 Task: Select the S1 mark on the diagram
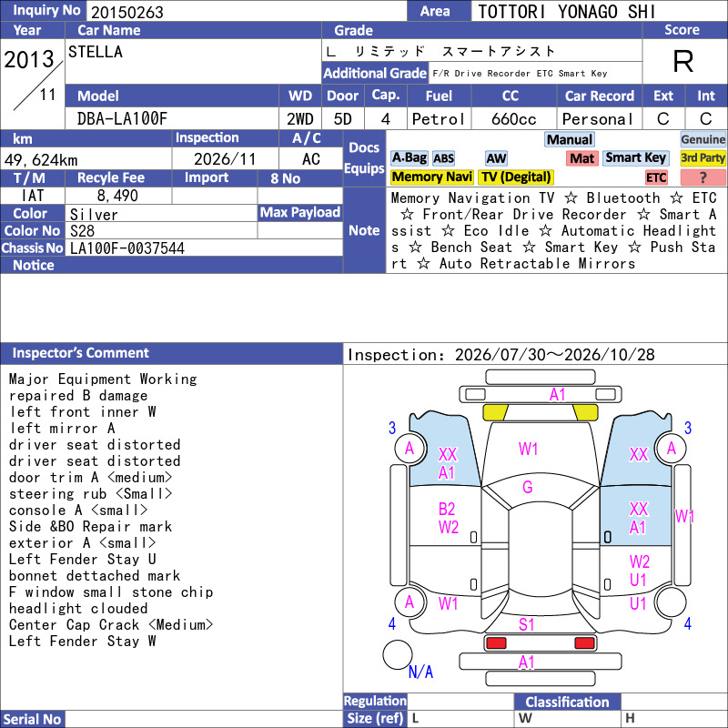[x=526, y=624]
